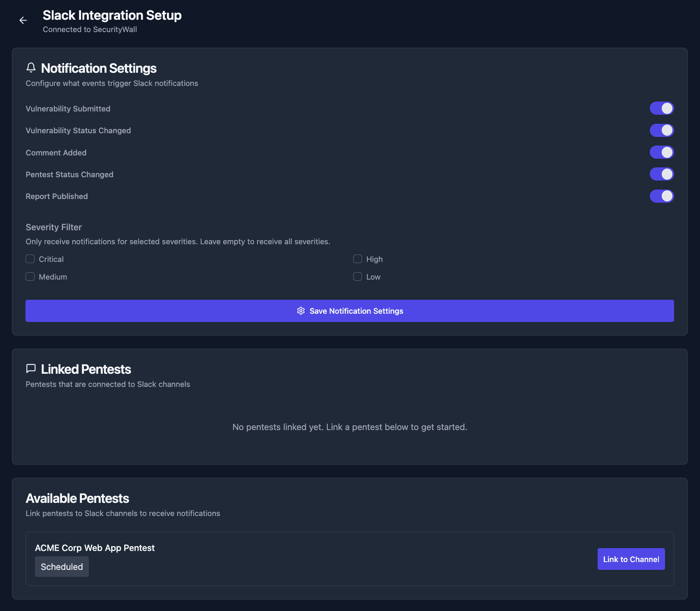Click the Slack Integration Setup heading
The width and height of the screenshot is (700, 611).
112,15
